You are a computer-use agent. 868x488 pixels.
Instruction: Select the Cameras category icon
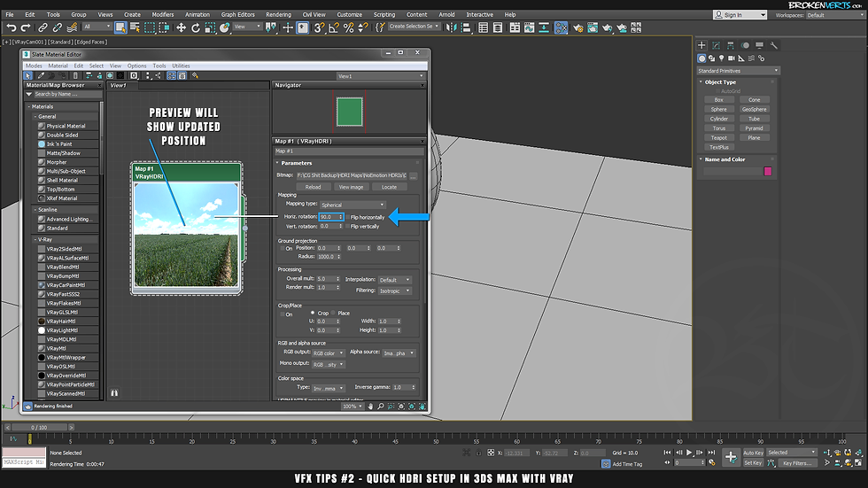732,58
